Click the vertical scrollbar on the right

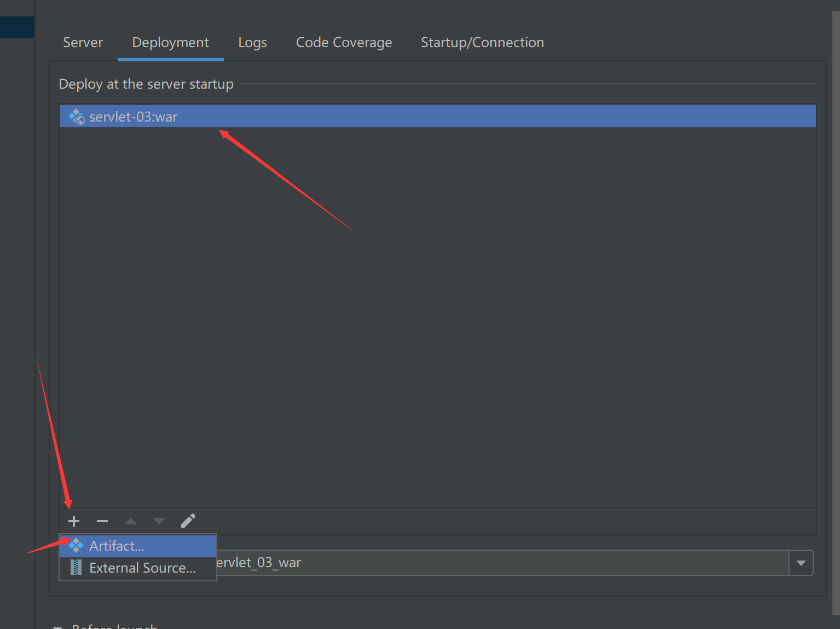836,312
